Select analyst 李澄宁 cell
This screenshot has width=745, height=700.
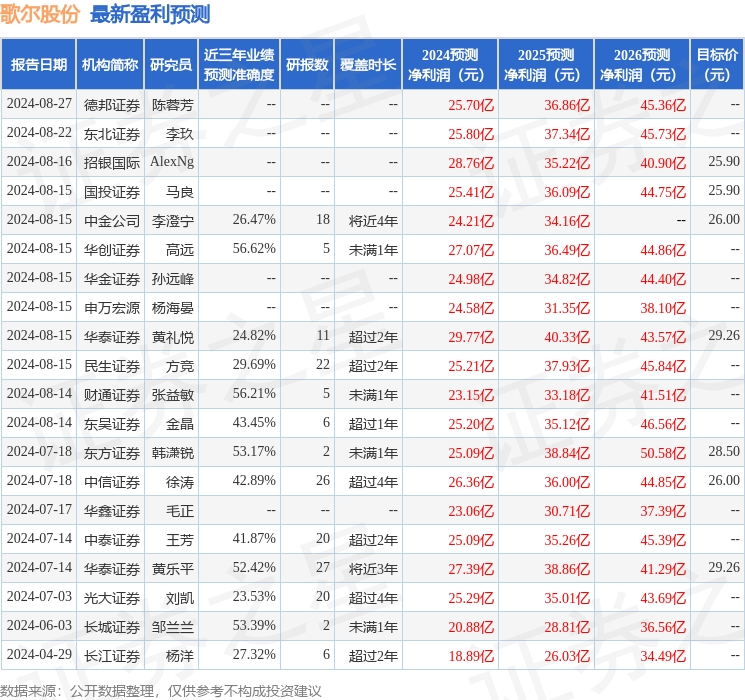coord(172,221)
